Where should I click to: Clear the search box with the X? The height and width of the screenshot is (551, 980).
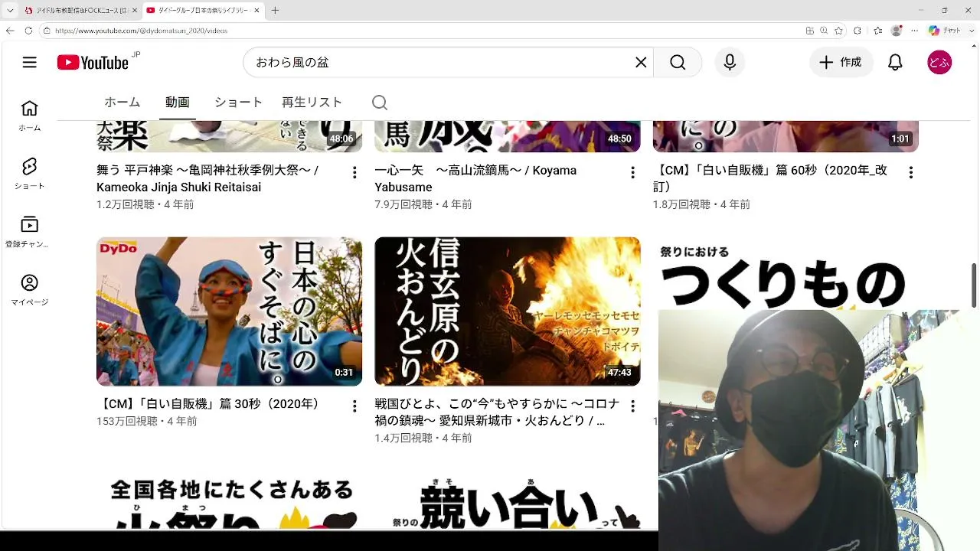pos(642,63)
